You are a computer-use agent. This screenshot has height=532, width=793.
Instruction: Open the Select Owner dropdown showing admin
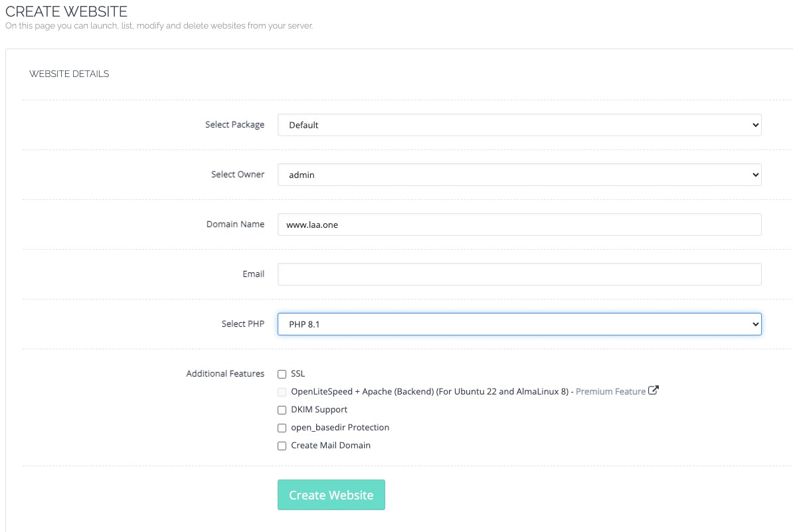(519, 175)
